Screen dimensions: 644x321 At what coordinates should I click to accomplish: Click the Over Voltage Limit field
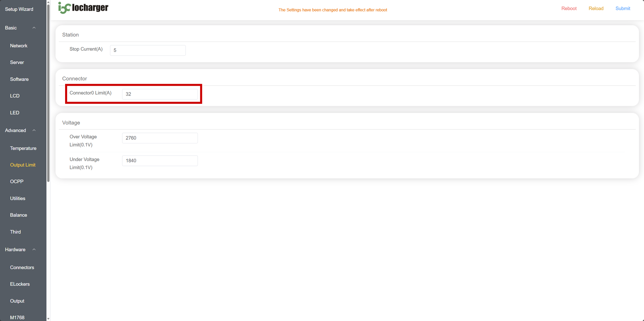[x=160, y=138]
